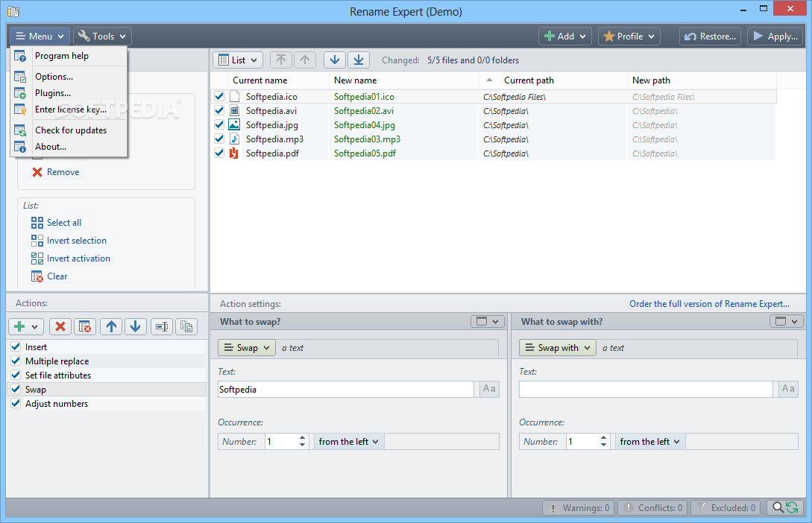This screenshot has width=812, height=523.
Task: Open the Tools dropdown
Action: [x=103, y=37]
